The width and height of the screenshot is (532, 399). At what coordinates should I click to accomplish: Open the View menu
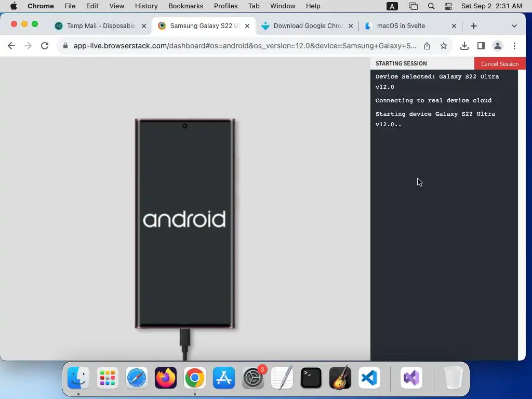(116, 6)
